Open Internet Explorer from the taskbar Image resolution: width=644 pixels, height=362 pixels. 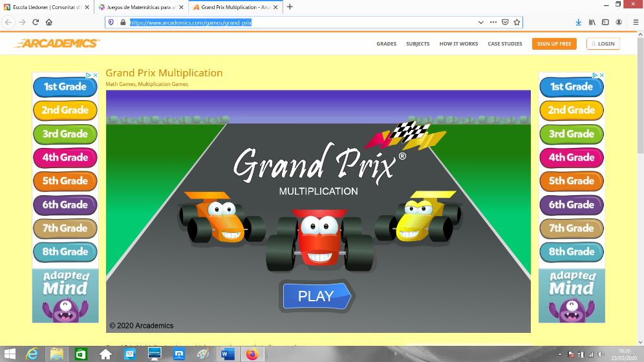coord(32,354)
